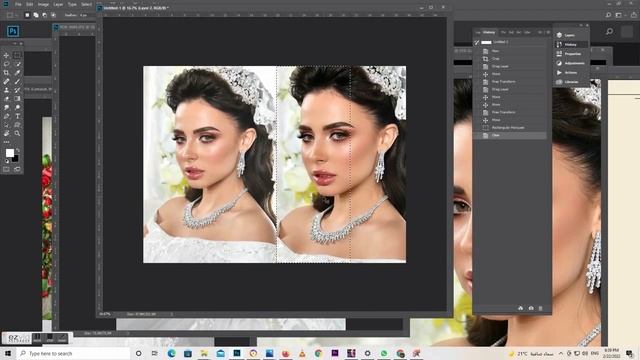Open Task View on the taskbar
Image resolution: width=640 pixels, height=360 pixels.
[155, 353]
